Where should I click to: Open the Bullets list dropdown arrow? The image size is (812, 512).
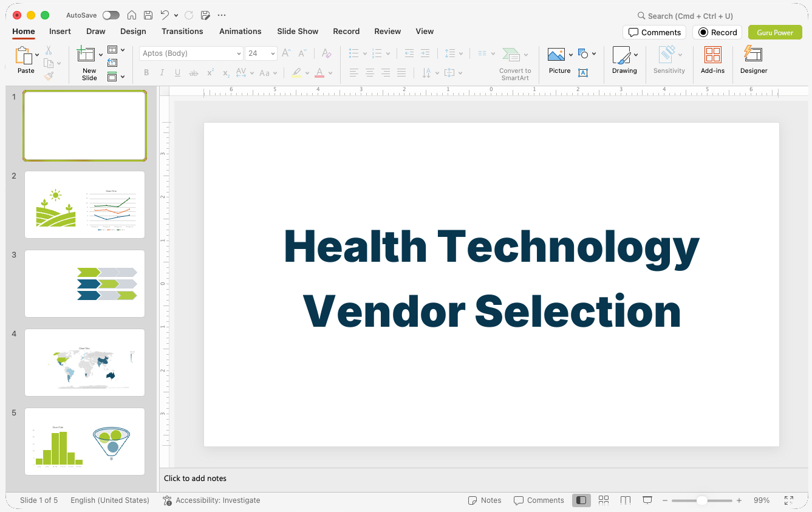coord(364,53)
